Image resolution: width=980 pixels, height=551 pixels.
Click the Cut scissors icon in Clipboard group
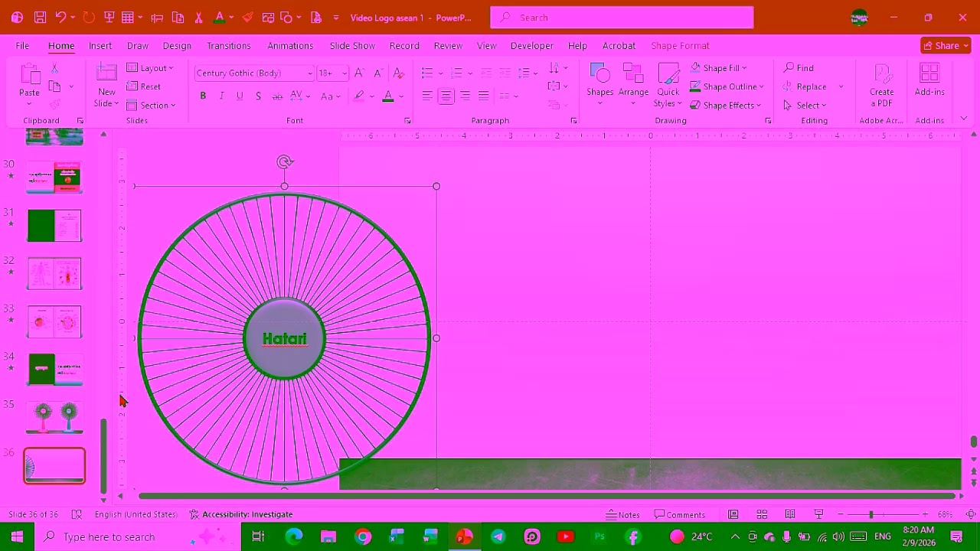(54, 68)
